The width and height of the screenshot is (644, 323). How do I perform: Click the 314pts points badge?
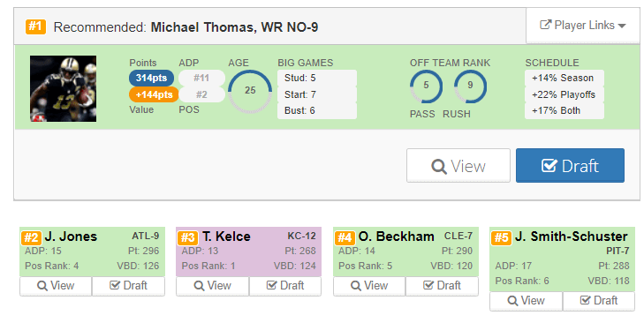point(151,78)
